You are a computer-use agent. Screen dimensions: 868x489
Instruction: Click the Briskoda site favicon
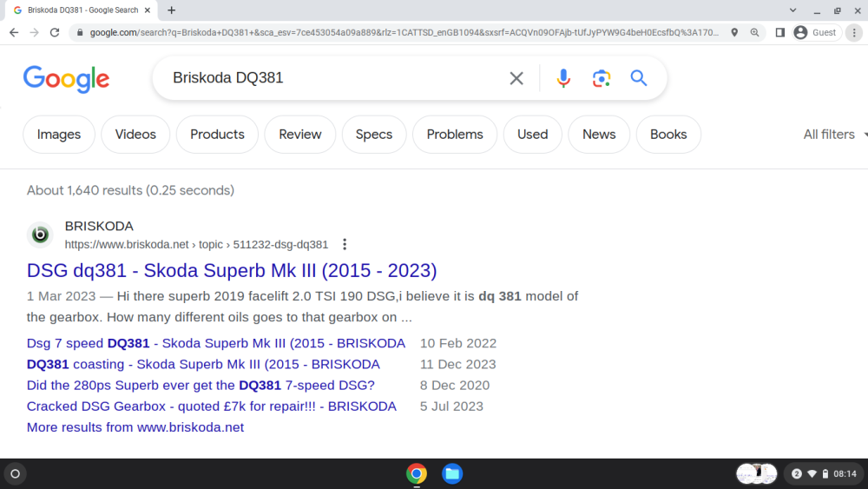pyautogui.click(x=40, y=235)
